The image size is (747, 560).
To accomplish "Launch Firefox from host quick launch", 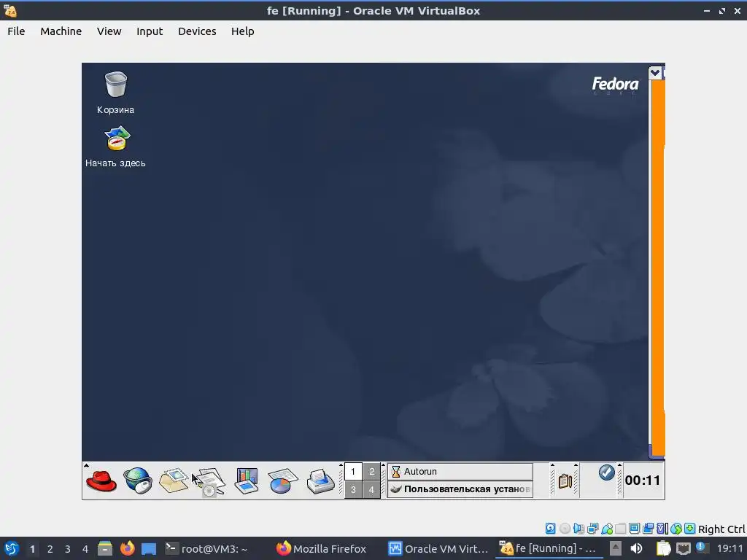I will [127, 548].
